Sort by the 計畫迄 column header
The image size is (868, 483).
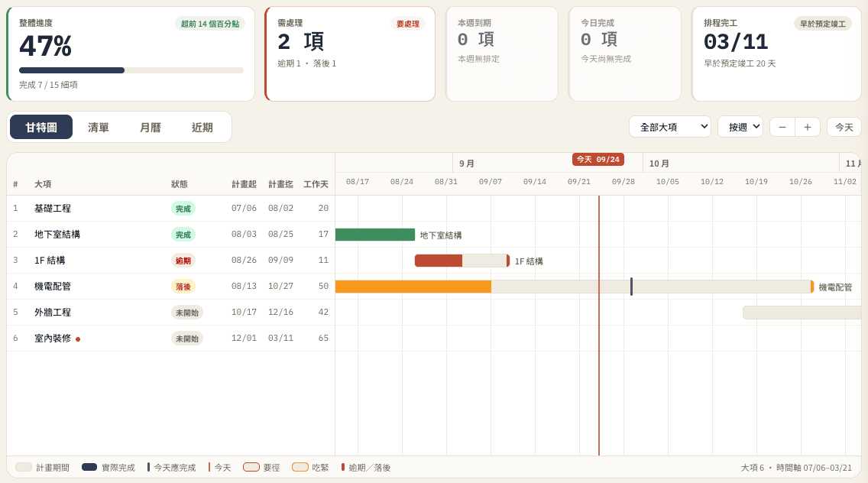(x=280, y=184)
